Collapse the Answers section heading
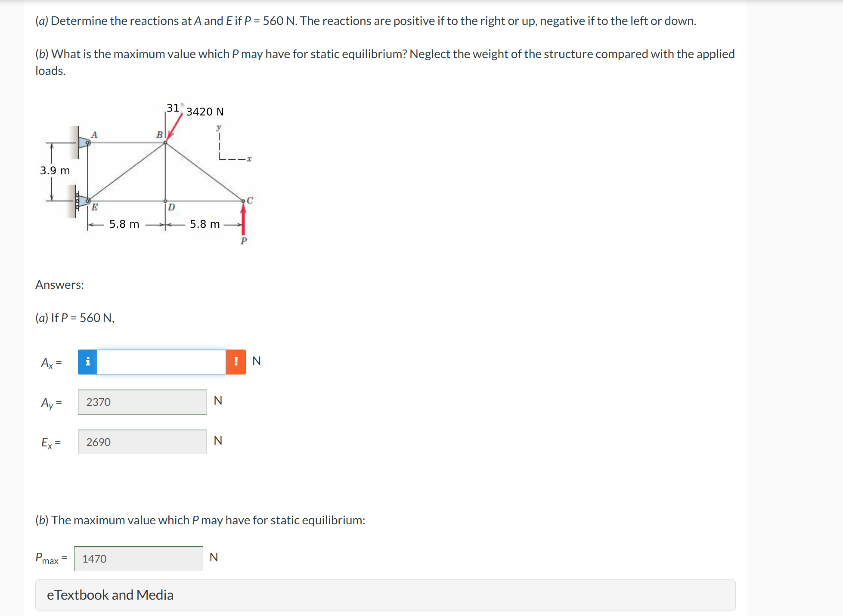 pyautogui.click(x=59, y=285)
